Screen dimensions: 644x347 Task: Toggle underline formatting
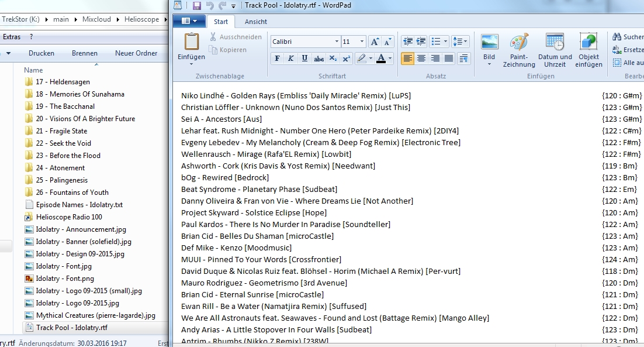[x=304, y=59]
